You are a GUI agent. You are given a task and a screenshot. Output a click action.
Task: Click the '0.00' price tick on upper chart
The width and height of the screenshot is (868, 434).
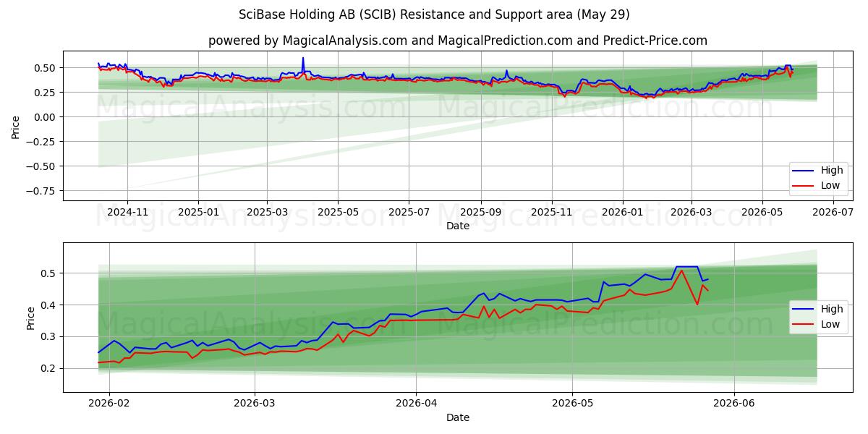click(46, 117)
